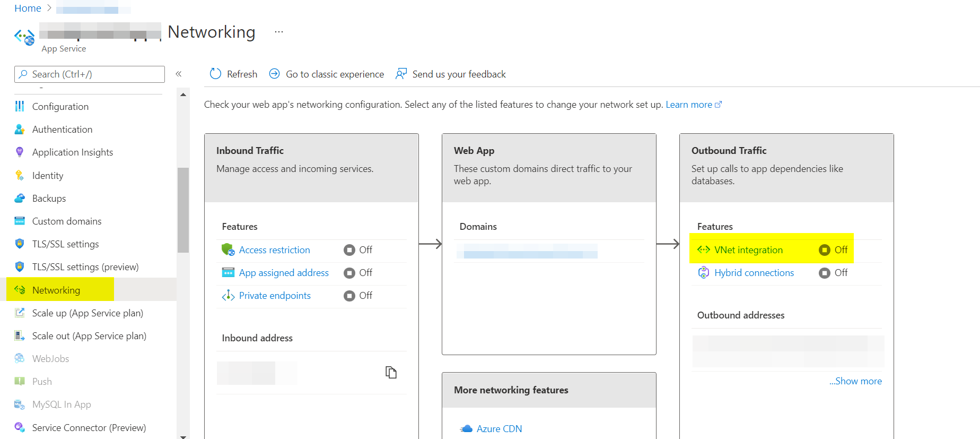
Task: Click the Identity key icon in sidebar
Action: point(20,176)
